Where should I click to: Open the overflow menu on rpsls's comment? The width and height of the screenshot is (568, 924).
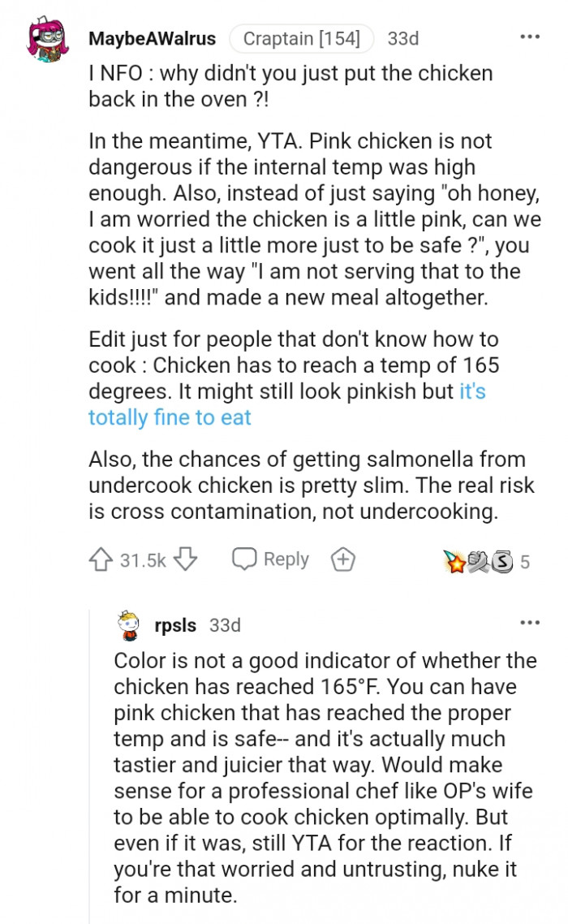(530, 621)
